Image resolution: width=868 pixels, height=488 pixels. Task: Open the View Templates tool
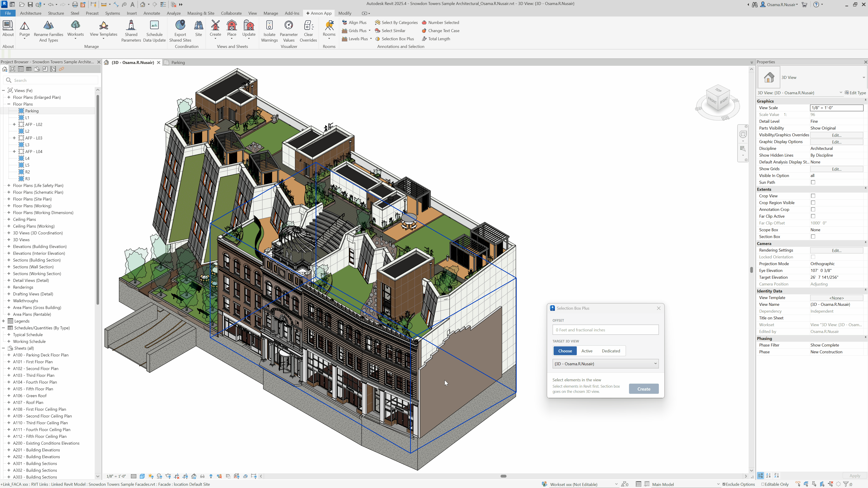pyautogui.click(x=104, y=30)
